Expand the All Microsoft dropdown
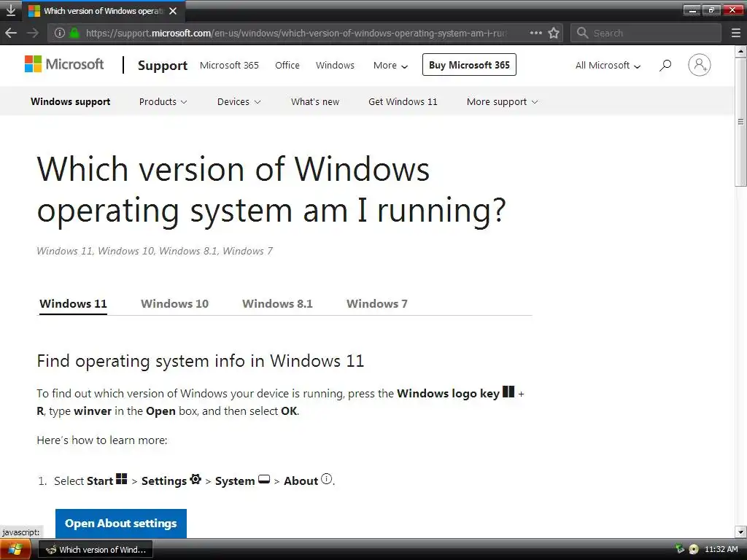This screenshot has width=747, height=560. pos(608,65)
